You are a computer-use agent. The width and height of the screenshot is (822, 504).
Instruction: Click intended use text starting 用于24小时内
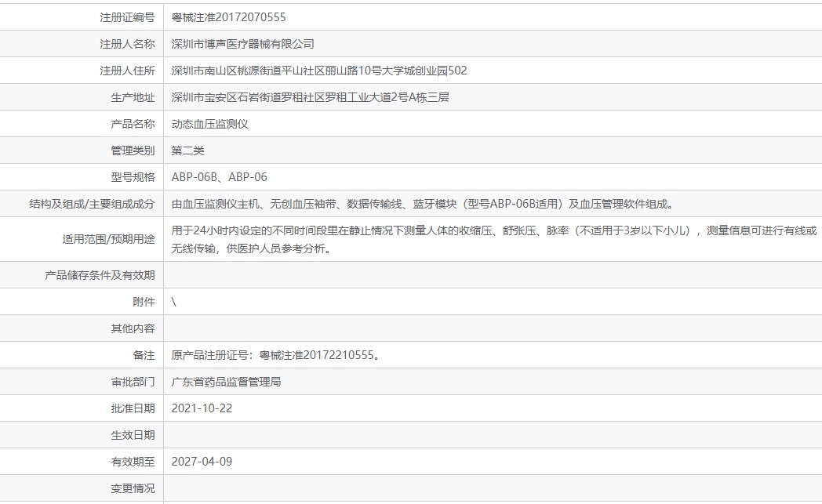494,239
